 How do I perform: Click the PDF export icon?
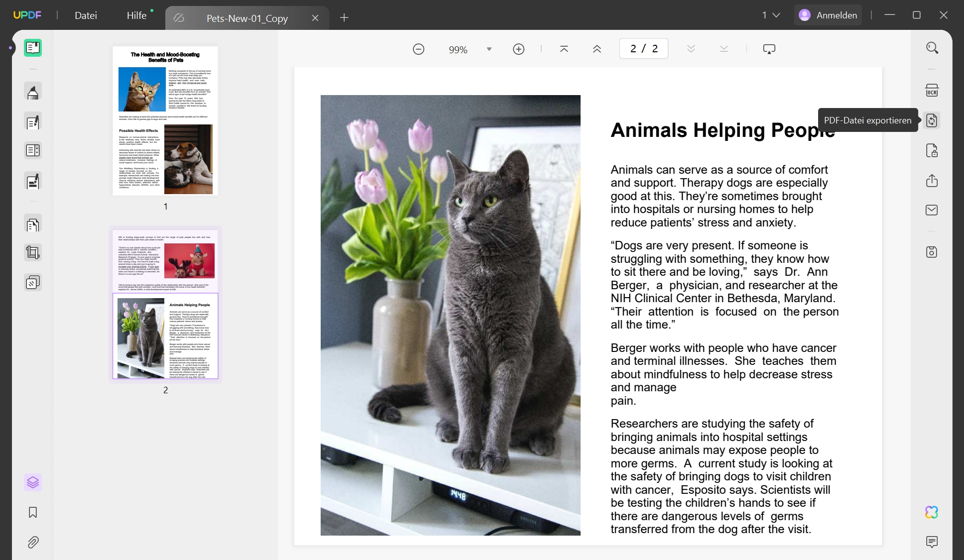point(932,120)
